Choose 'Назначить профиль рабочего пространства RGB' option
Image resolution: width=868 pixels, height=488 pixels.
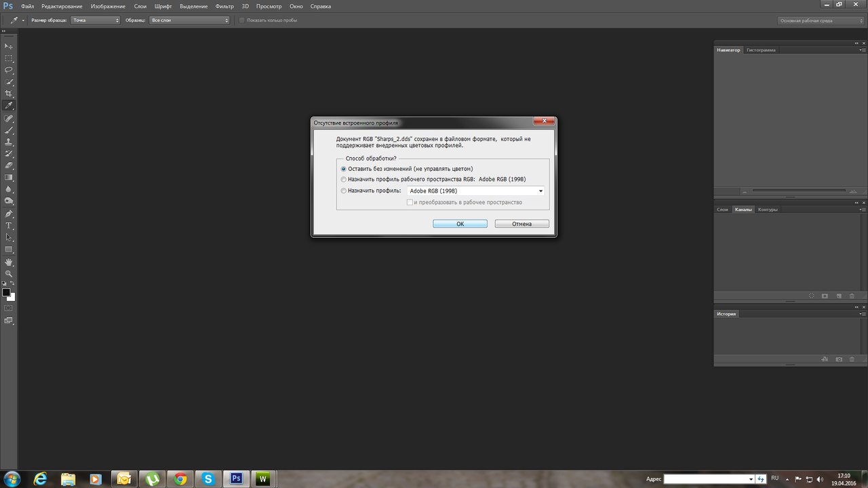pos(343,180)
